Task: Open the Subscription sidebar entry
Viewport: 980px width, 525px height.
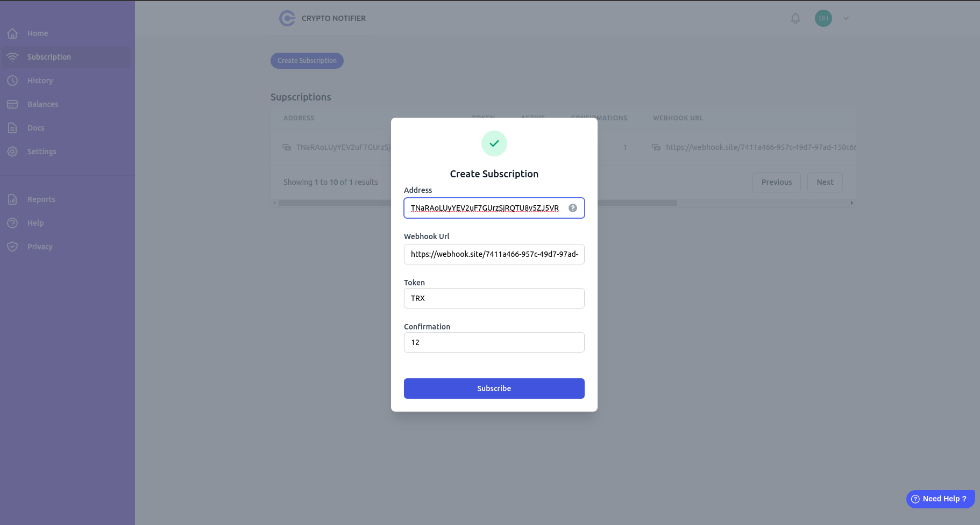Action: (49, 56)
